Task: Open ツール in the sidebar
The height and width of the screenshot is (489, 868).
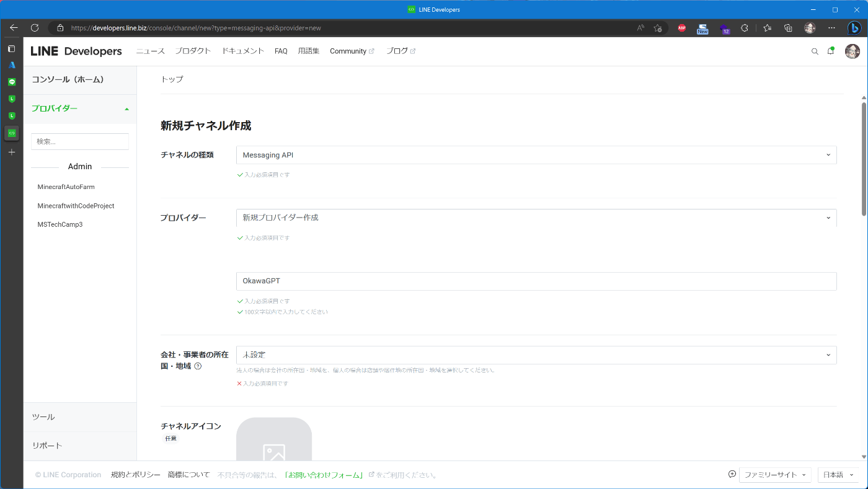Action: pyautogui.click(x=80, y=417)
